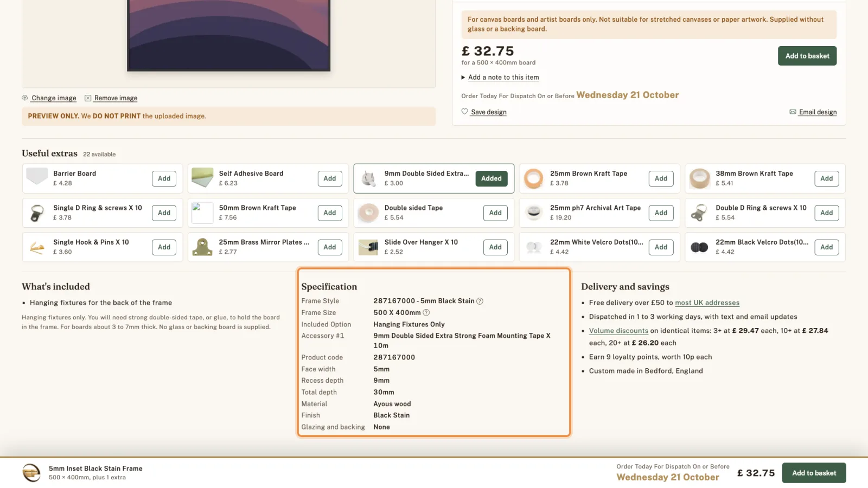The width and height of the screenshot is (868, 488).
Task: Add 22mm White Velcro Dots extra
Action: click(661, 247)
